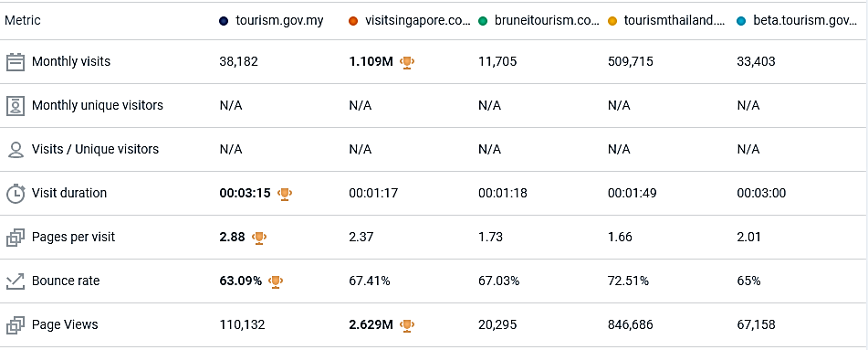Click the dark navy dot for tourism.gov.my
The width and height of the screenshot is (868, 350).
click(x=224, y=22)
